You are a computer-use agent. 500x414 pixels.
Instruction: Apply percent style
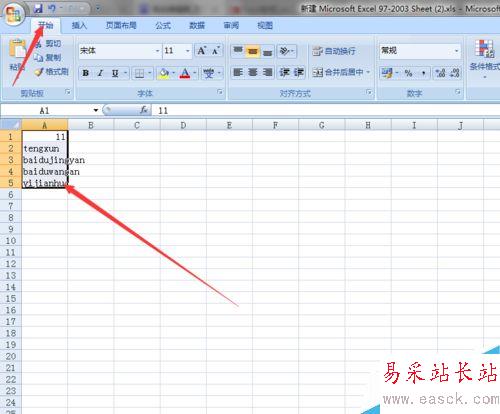(409, 73)
